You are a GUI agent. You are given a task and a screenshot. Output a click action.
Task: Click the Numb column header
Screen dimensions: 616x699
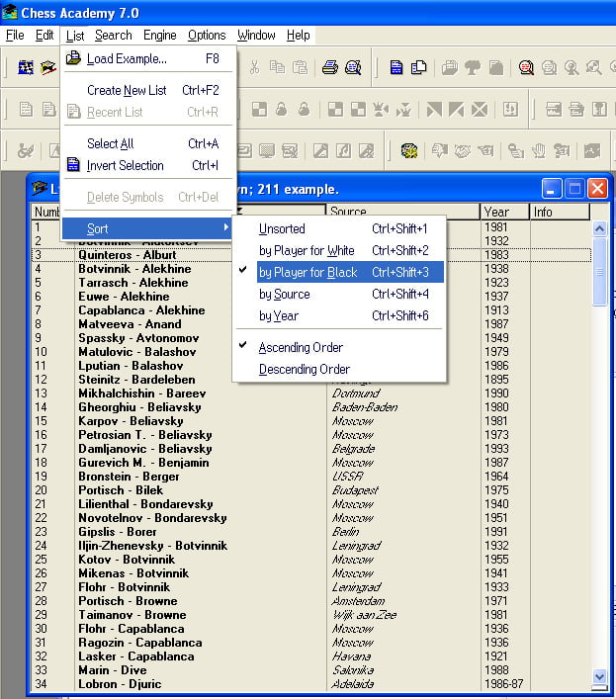pos(46,212)
